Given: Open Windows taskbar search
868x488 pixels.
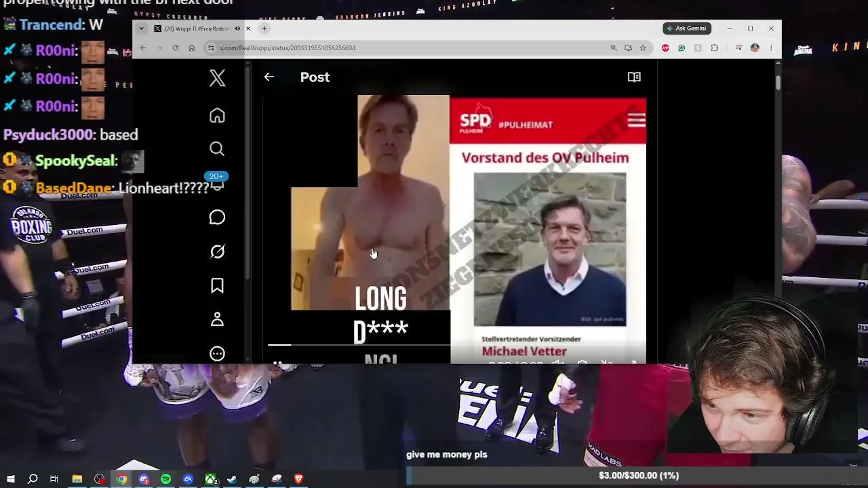Looking at the screenshot, I should [x=33, y=479].
